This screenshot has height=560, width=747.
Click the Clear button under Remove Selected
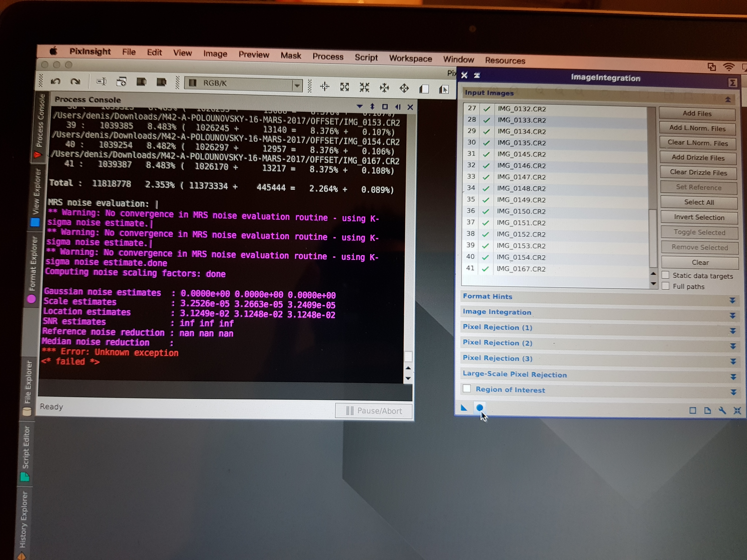pyautogui.click(x=700, y=263)
